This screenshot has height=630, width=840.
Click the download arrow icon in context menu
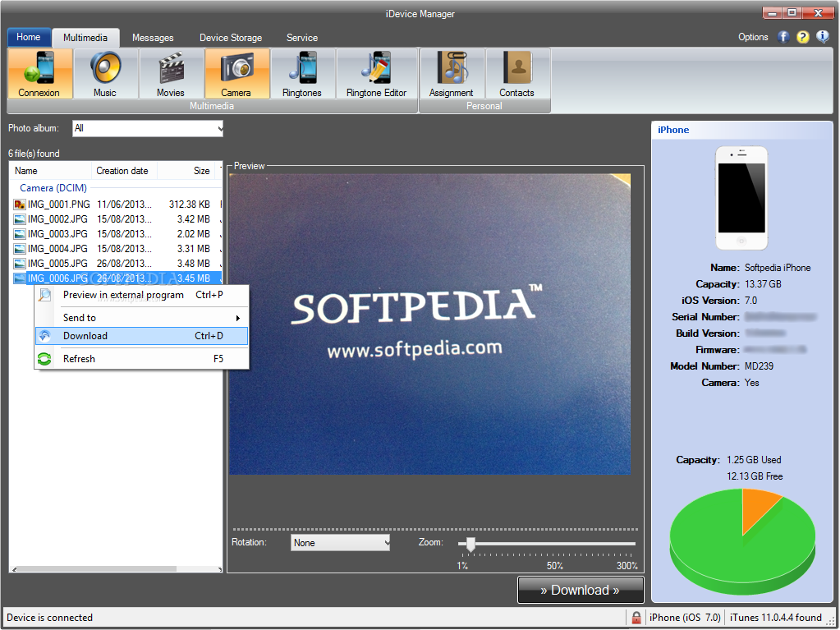click(45, 336)
